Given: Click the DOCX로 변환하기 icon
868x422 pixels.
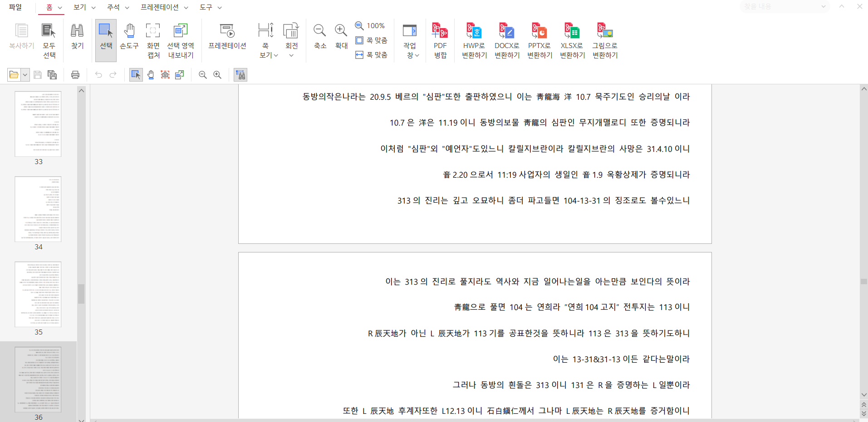Looking at the screenshot, I should click(x=507, y=40).
